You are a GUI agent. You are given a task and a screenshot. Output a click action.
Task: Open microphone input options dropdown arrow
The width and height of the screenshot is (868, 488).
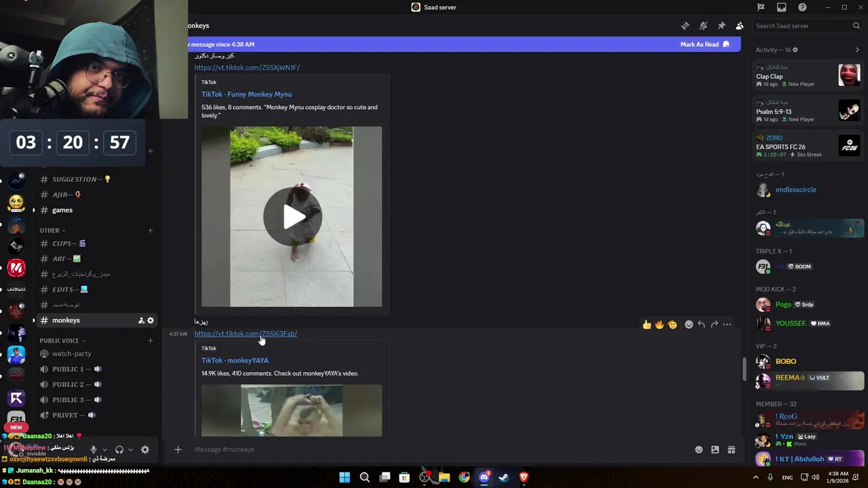pos(104,449)
